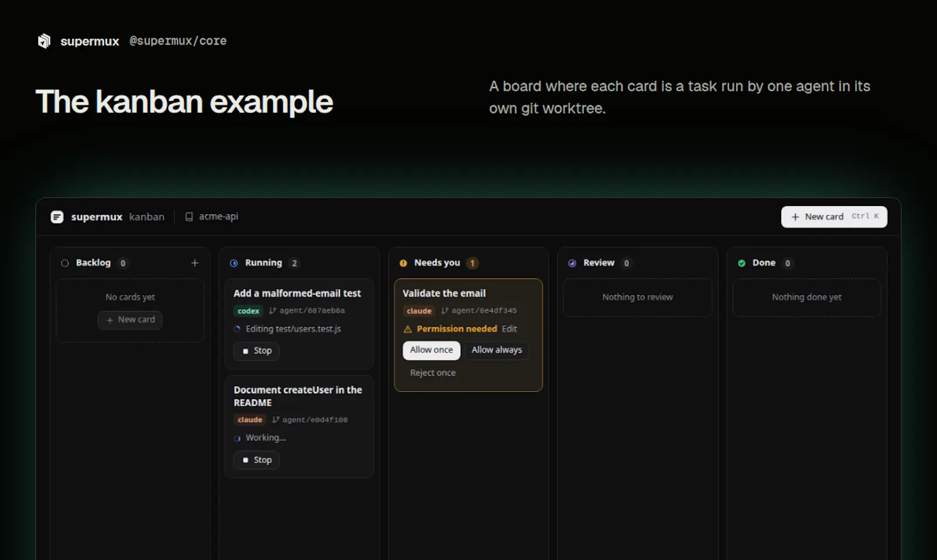Click the Done column green check icon

click(x=742, y=263)
